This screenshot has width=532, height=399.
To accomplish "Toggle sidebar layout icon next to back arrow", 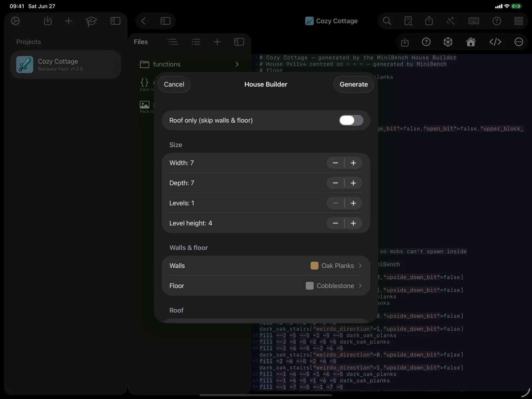I will (166, 21).
